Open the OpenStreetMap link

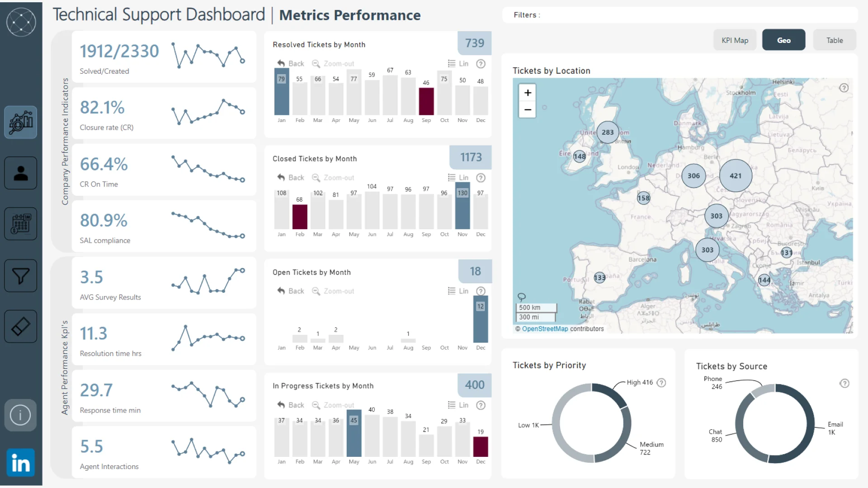coord(545,329)
